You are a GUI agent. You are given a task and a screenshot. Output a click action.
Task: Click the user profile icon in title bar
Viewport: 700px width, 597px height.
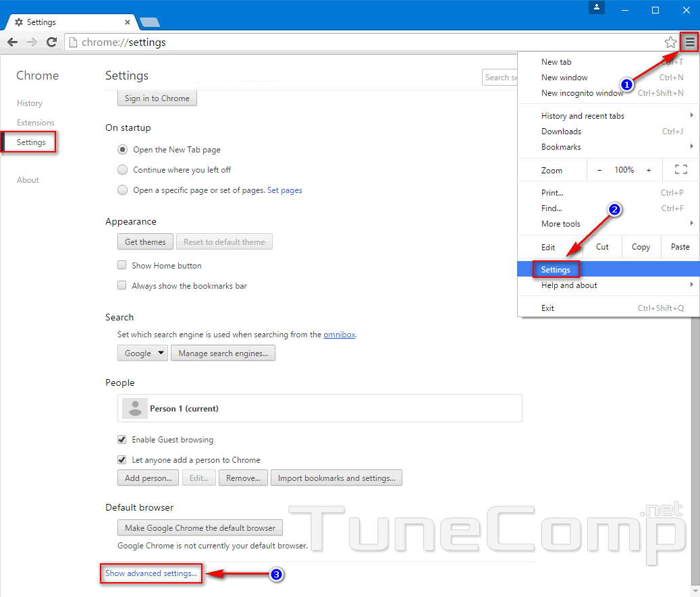pos(597,7)
